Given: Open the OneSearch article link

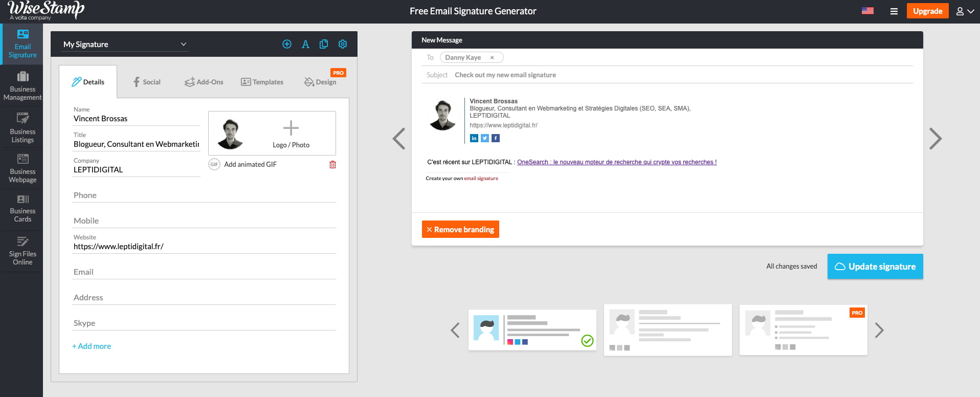Looking at the screenshot, I should pos(617,162).
